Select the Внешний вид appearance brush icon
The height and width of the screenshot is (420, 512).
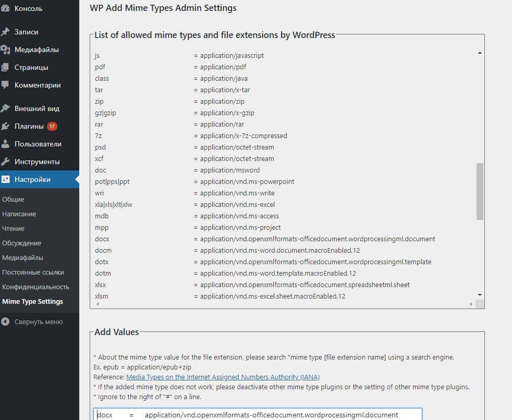(x=7, y=108)
